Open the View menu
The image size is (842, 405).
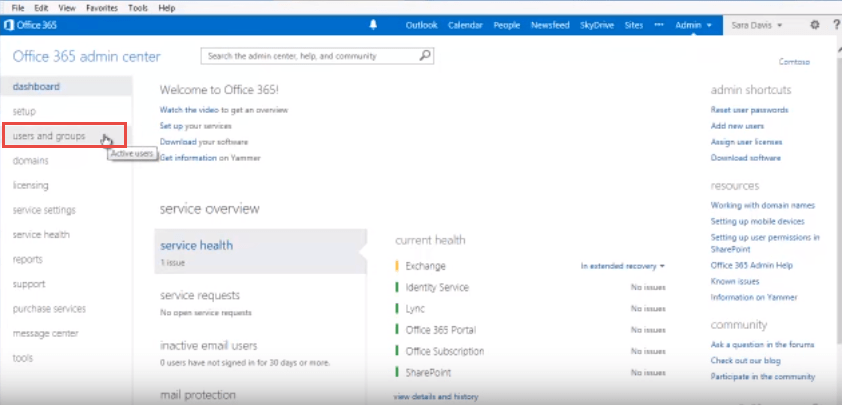[x=67, y=8]
